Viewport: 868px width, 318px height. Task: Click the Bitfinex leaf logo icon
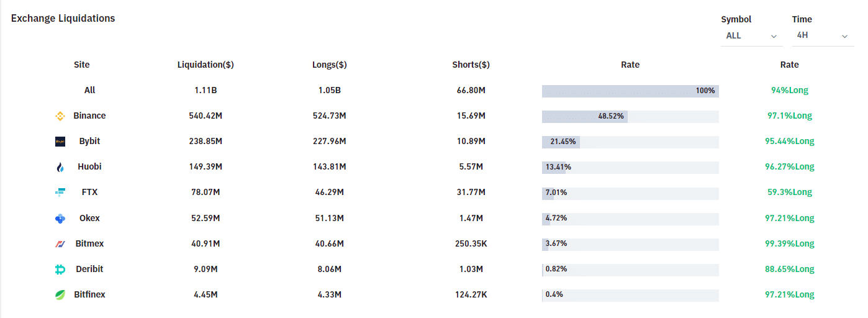pos(60,295)
